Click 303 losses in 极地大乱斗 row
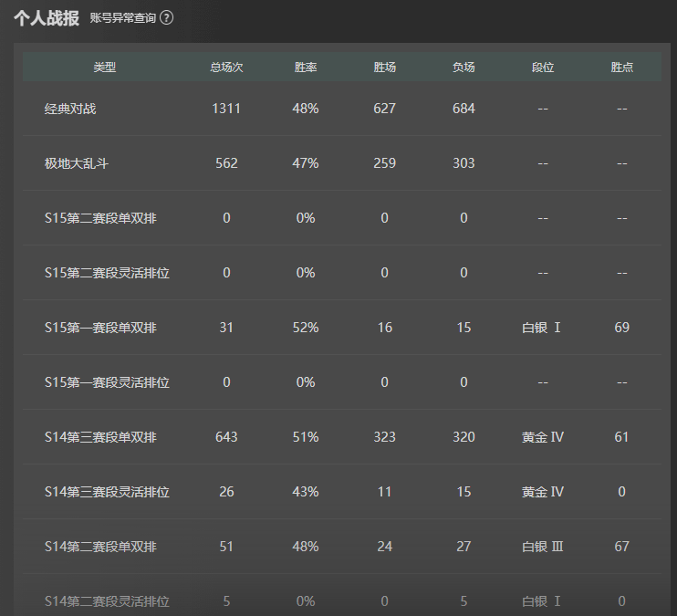The width and height of the screenshot is (677, 616). click(463, 163)
